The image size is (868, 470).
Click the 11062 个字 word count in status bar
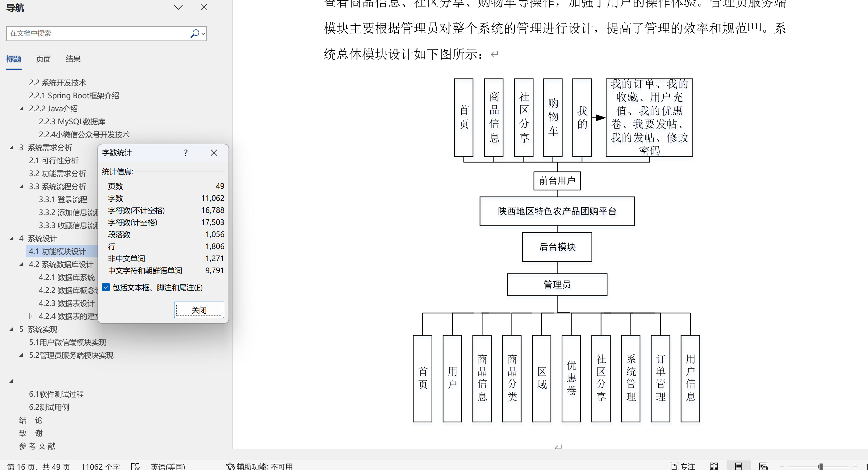click(100, 466)
